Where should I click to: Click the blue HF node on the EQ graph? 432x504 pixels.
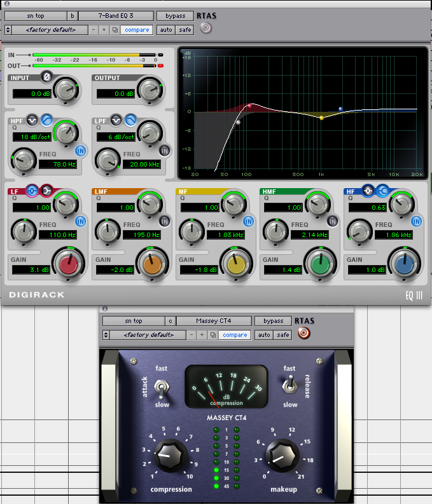[x=340, y=109]
